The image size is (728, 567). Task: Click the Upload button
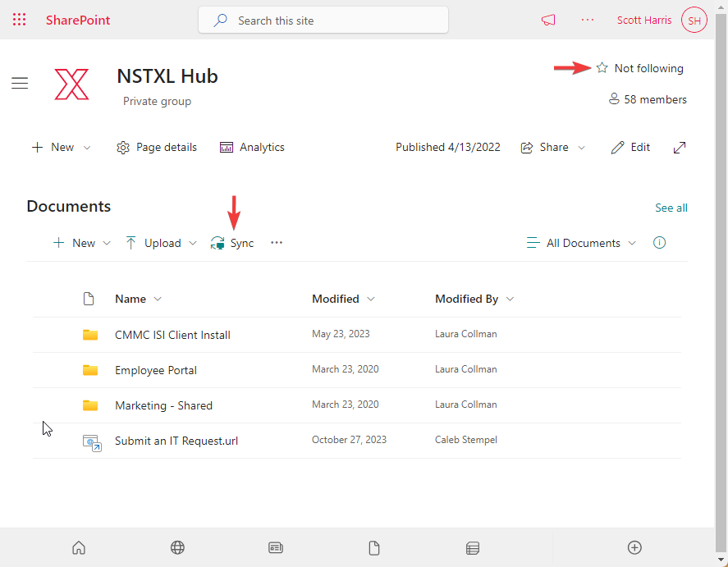click(153, 243)
